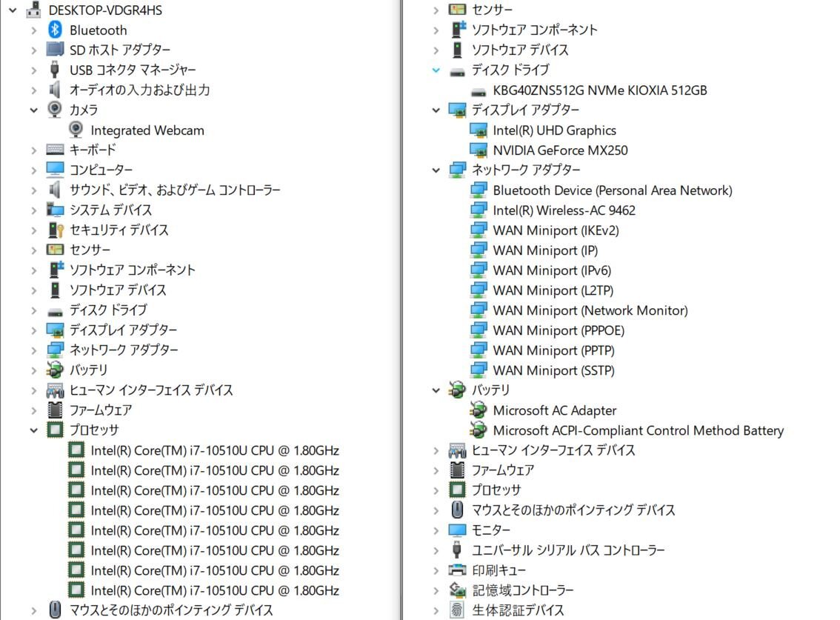Image resolution: width=840 pixels, height=620 pixels.
Task: Select ディスク ドライブ in the left pane
Action: [108, 310]
